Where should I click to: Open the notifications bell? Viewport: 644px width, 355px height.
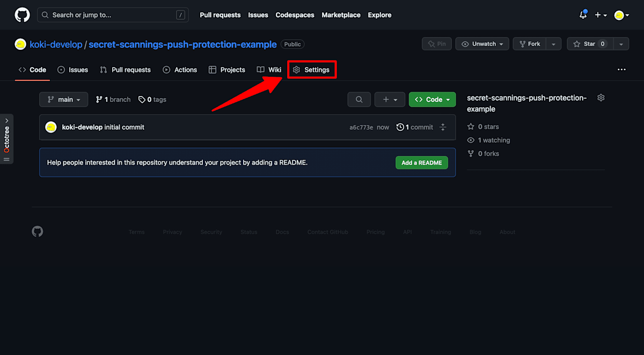click(x=583, y=15)
